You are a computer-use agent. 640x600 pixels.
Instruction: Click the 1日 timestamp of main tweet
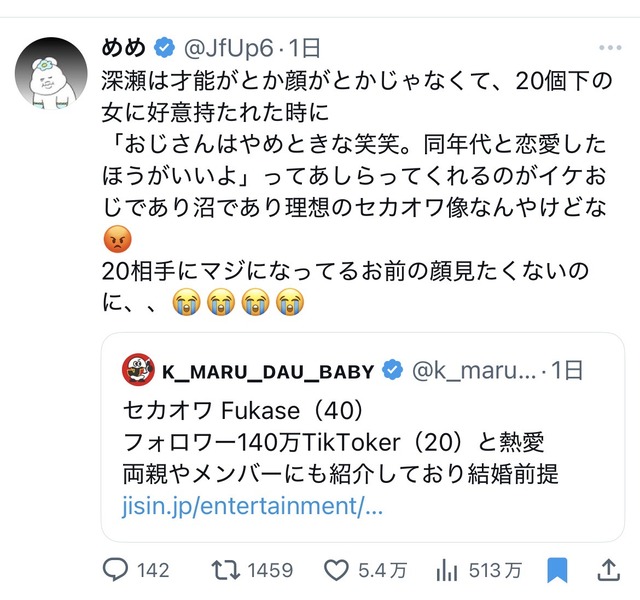pyautogui.click(x=304, y=48)
